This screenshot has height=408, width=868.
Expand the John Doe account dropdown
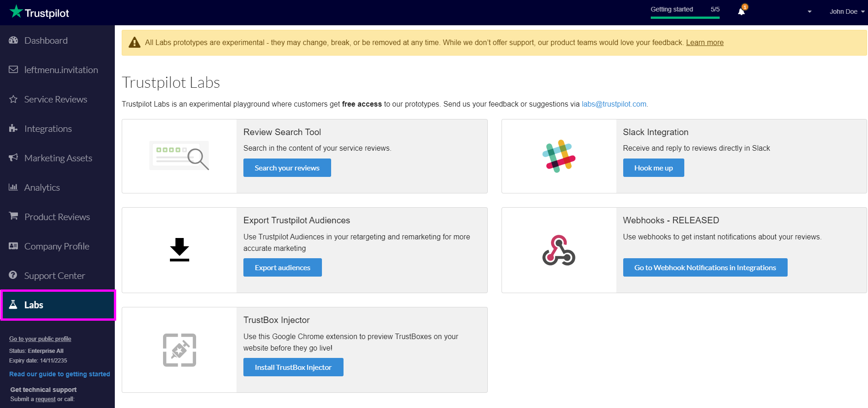tap(847, 11)
